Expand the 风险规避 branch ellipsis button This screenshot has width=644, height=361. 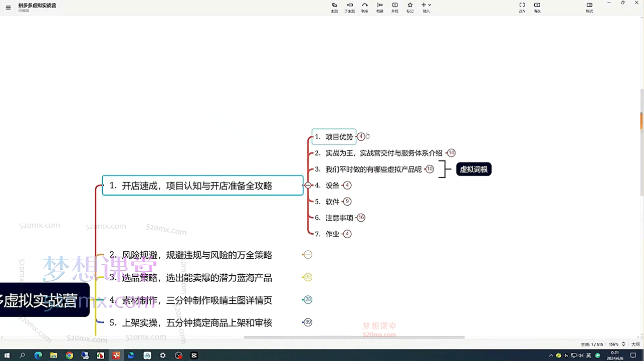click(x=308, y=255)
